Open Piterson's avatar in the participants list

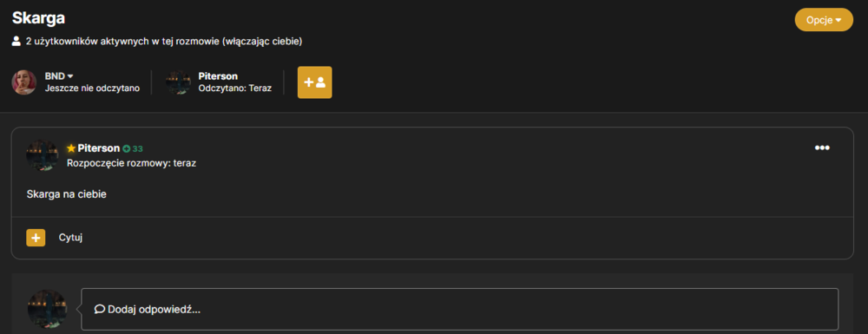(x=178, y=82)
